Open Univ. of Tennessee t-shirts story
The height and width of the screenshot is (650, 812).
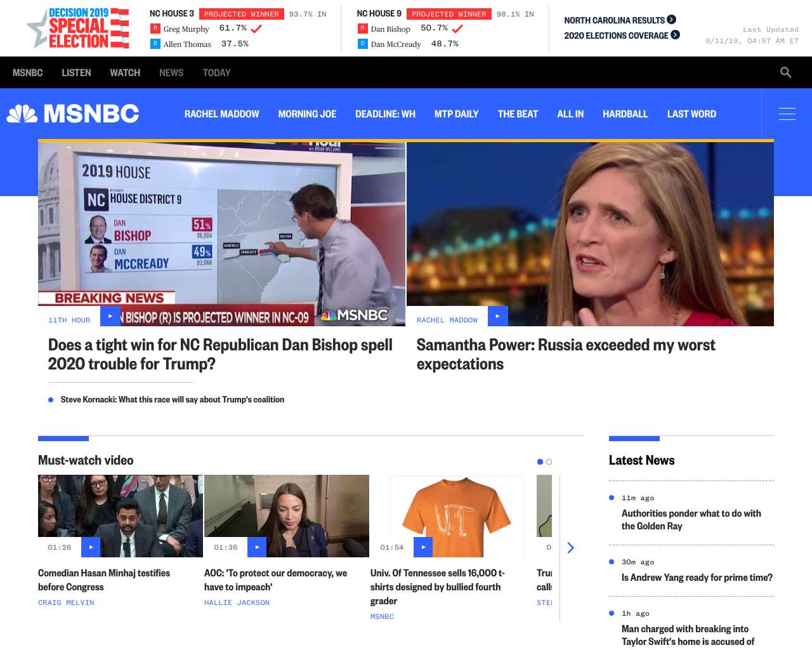(x=438, y=587)
